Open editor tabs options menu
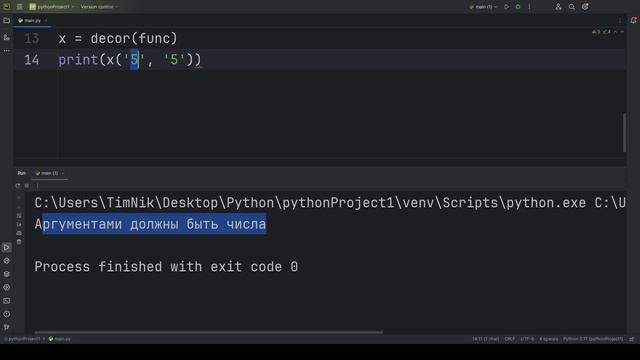Screen dimensions: 640x360 [x=620, y=20]
